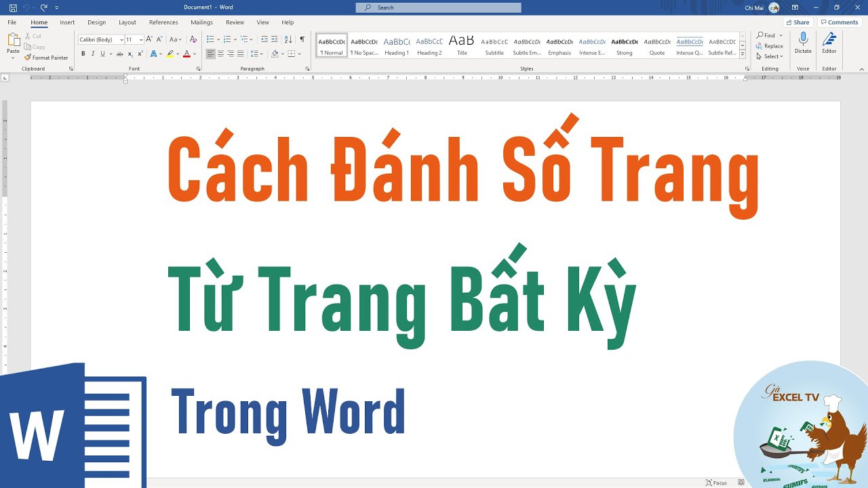Justify the paragraph text

pos(240,54)
